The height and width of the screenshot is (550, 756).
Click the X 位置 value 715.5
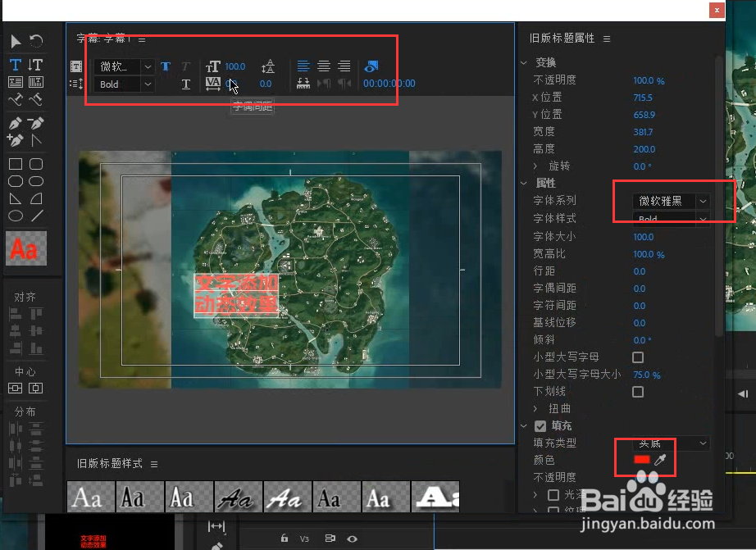(x=643, y=98)
